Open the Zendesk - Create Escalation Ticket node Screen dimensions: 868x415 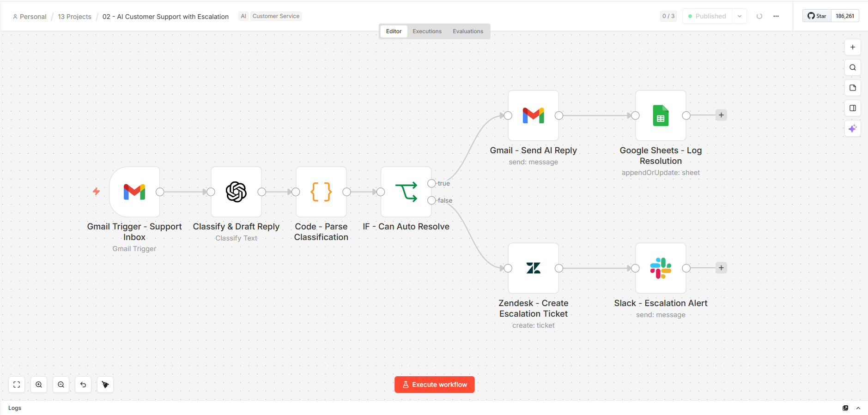[x=534, y=268]
